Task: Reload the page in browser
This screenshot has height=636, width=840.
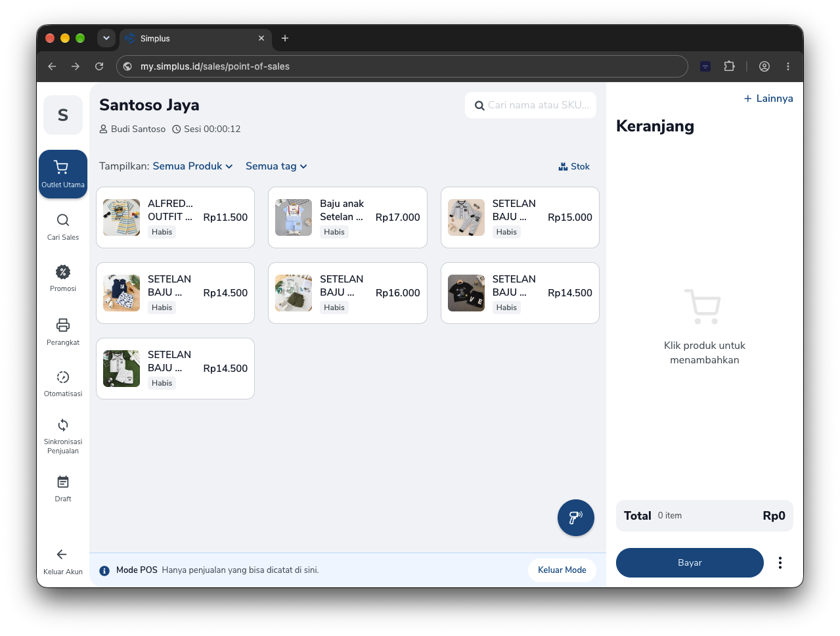Action: click(99, 66)
